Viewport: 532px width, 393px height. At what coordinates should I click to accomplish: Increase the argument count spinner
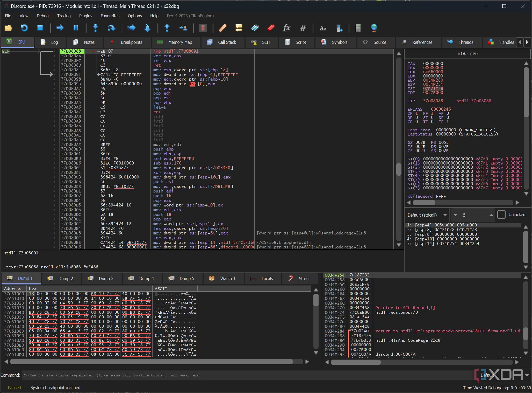point(491,215)
